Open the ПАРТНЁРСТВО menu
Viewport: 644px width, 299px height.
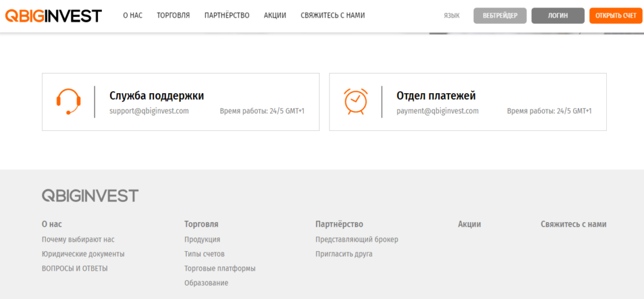point(226,16)
